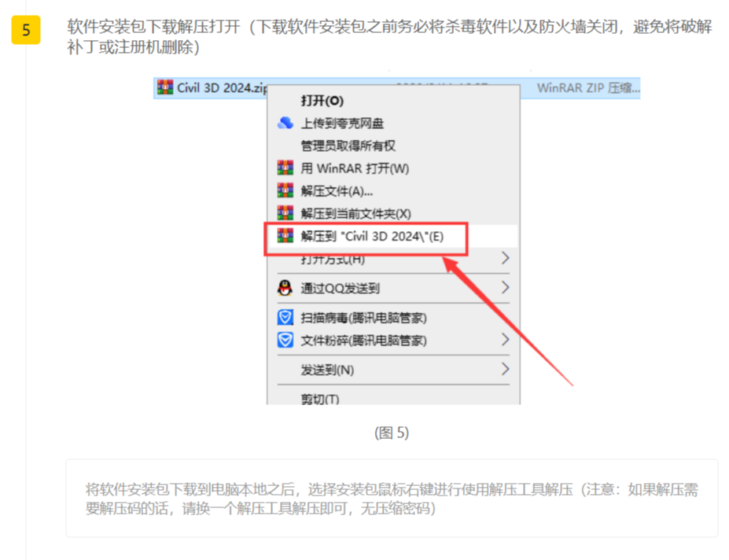Expand the 文件粉碎(腾讯电脑管家) submenu arrow
This screenshot has width=729, height=560.
(x=506, y=340)
